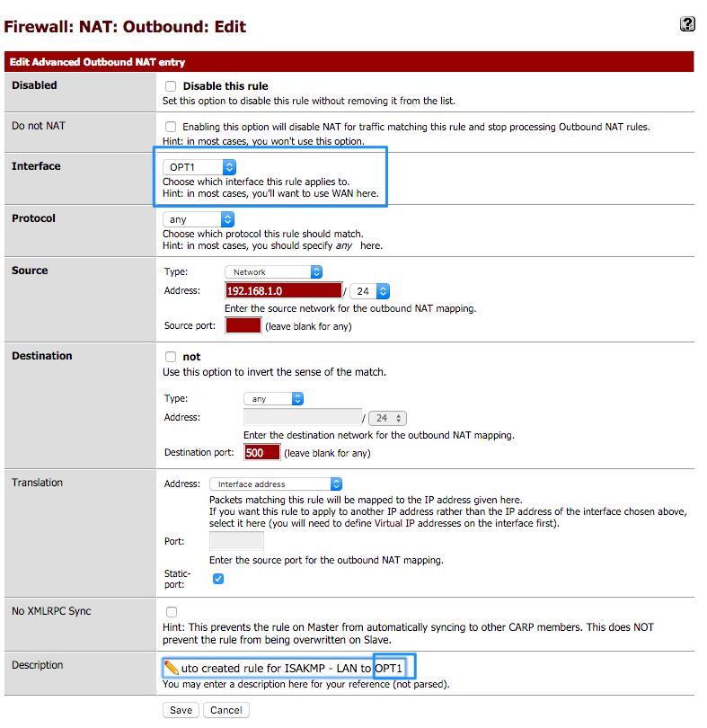Image resolution: width=707 pixels, height=728 pixels.
Task: Tick the No XMLRPC Sync checkbox
Action: click(172, 612)
